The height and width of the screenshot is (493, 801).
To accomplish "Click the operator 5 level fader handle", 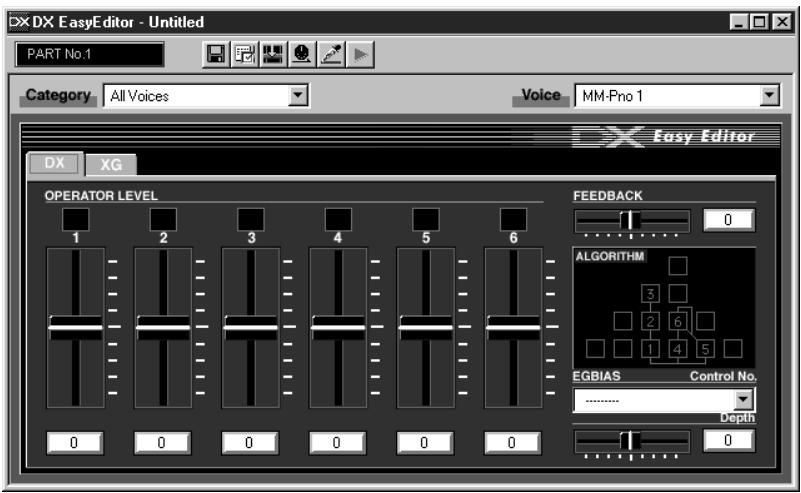I will tap(426, 327).
